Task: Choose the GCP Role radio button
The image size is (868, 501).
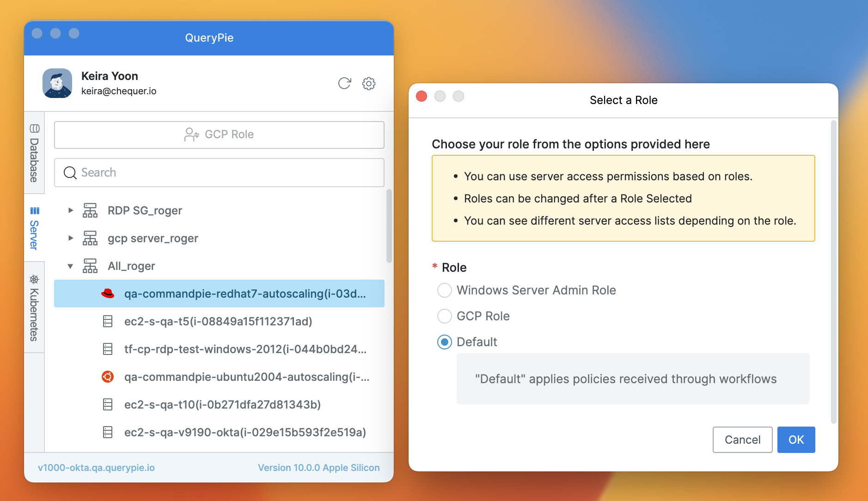Action: [x=444, y=316]
